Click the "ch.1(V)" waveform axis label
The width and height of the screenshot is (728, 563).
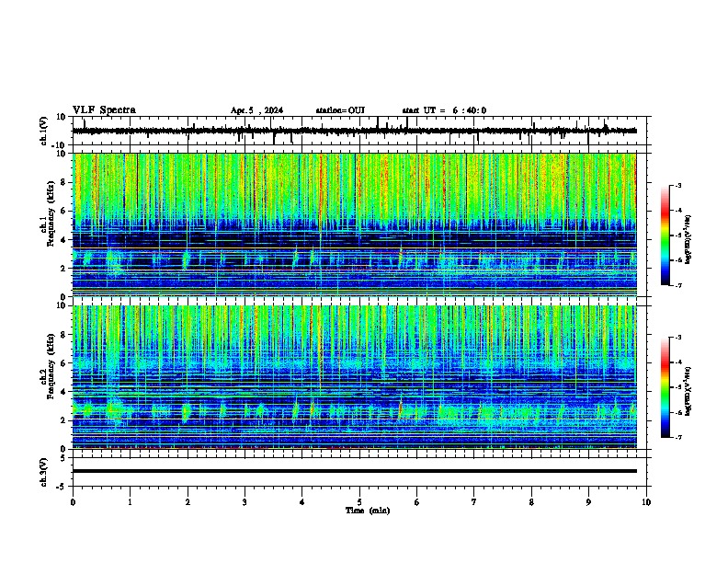pyautogui.click(x=44, y=131)
